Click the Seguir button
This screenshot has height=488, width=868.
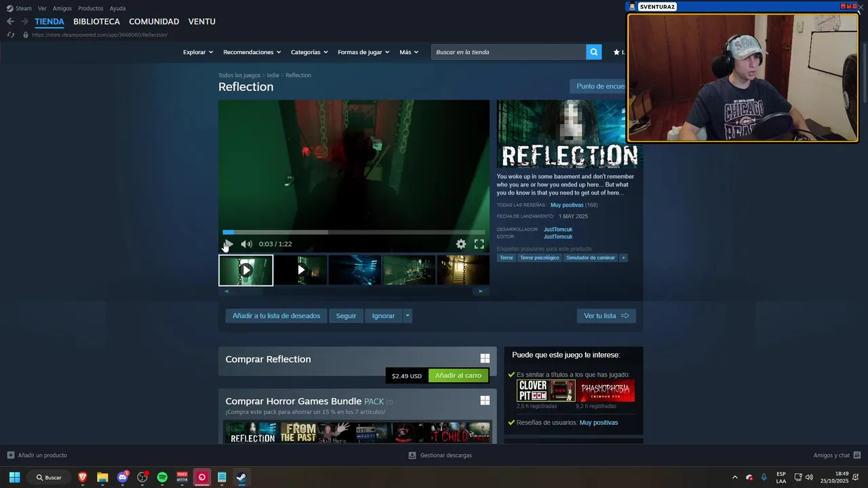(x=346, y=316)
